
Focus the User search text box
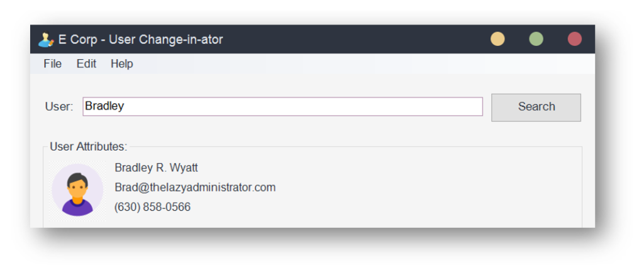(282, 106)
